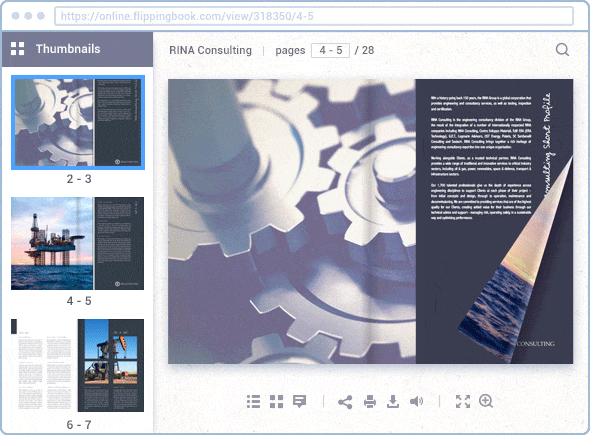Image resolution: width=590 pixels, height=435 pixels.
Task: Open the notes comment icon
Action: (x=300, y=402)
